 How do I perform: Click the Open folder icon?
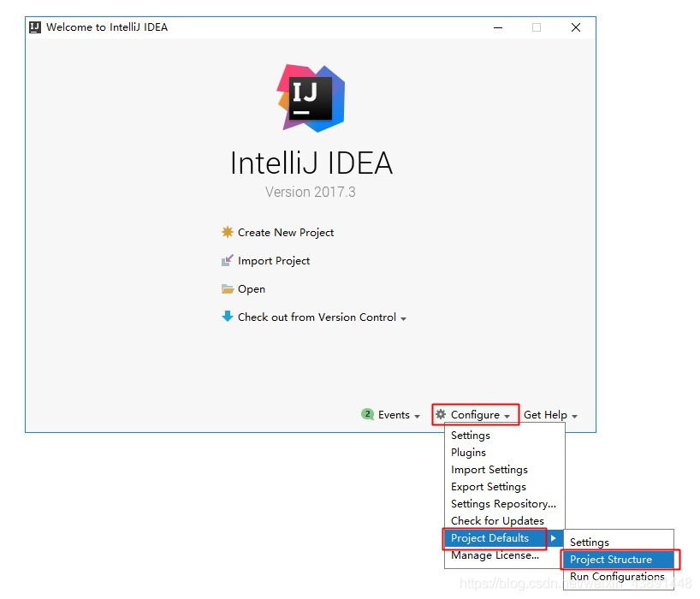click(228, 288)
